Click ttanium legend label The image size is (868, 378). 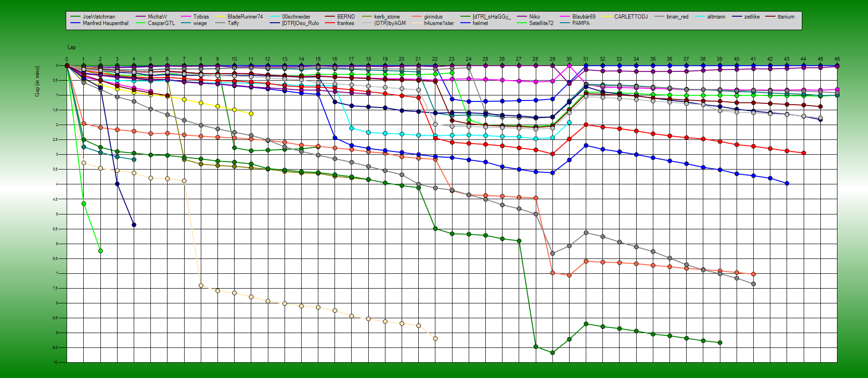pyautogui.click(x=786, y=17)
